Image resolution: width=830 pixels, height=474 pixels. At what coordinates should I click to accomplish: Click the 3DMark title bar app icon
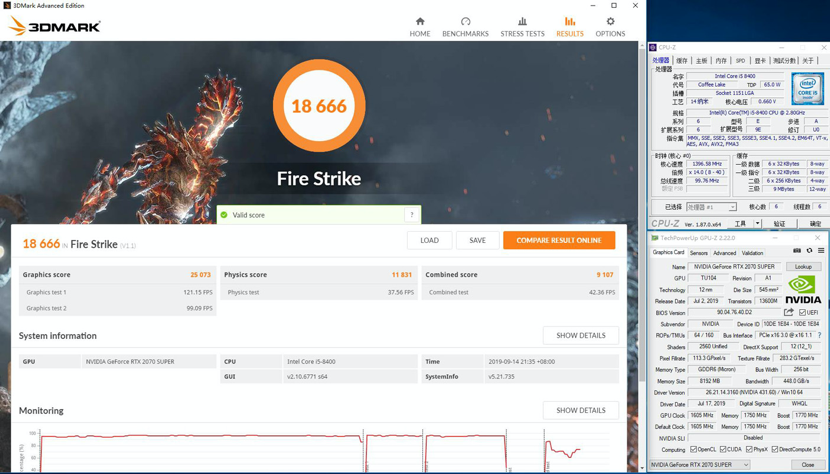click(5, 5)
